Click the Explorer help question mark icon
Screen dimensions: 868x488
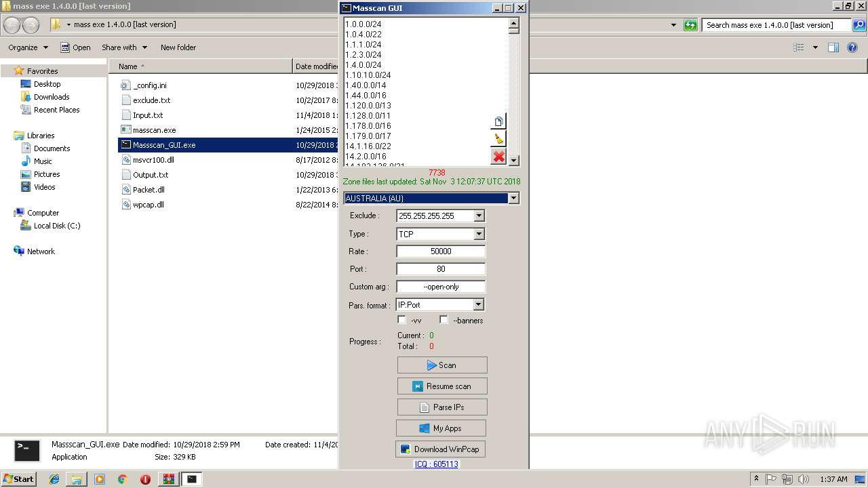854,47
